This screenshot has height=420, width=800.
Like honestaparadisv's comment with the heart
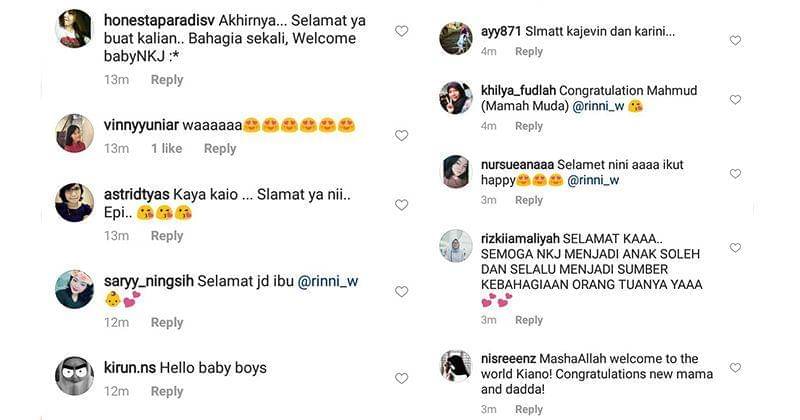point(401,31)
